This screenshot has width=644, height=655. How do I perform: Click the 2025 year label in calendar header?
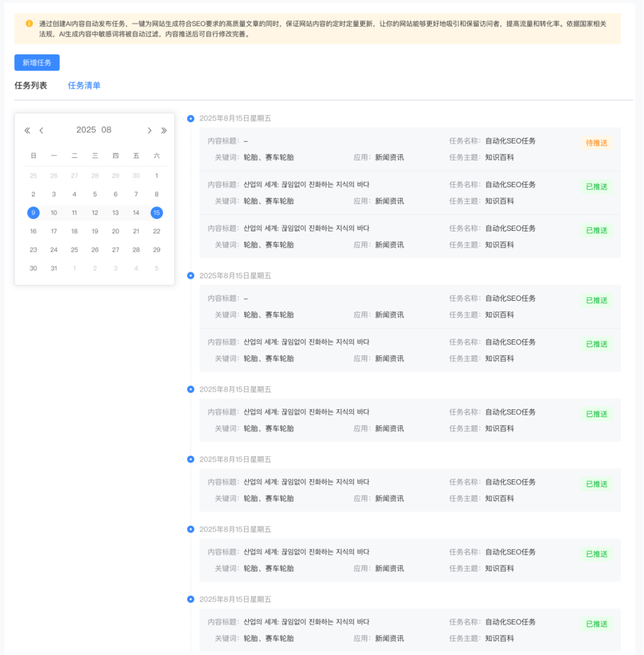coord(86,130)
